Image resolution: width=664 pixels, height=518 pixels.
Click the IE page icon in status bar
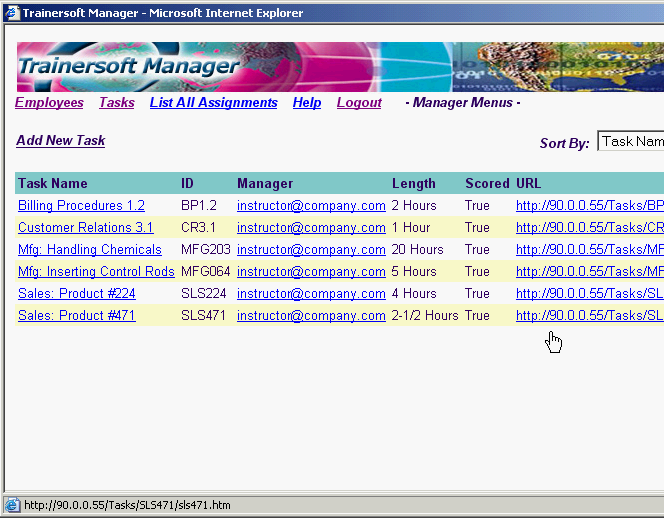click(x=12, y=505)
